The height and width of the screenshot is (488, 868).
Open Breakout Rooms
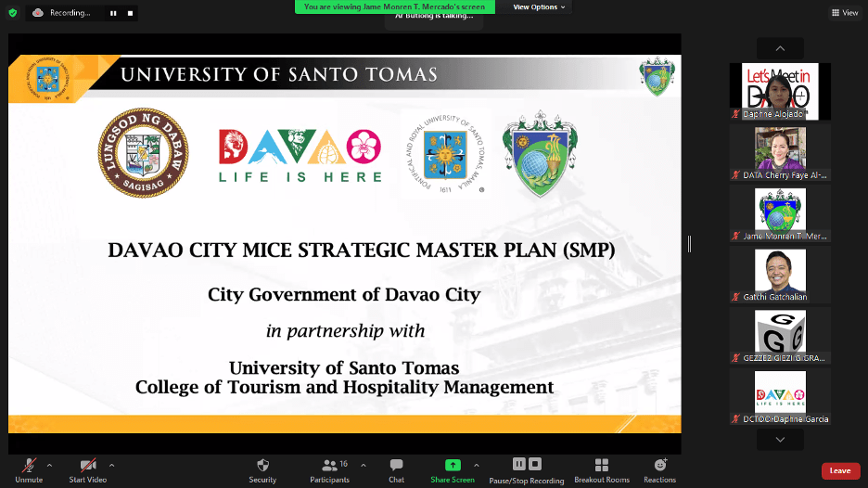pyautogui.click(x=602, y=470)
